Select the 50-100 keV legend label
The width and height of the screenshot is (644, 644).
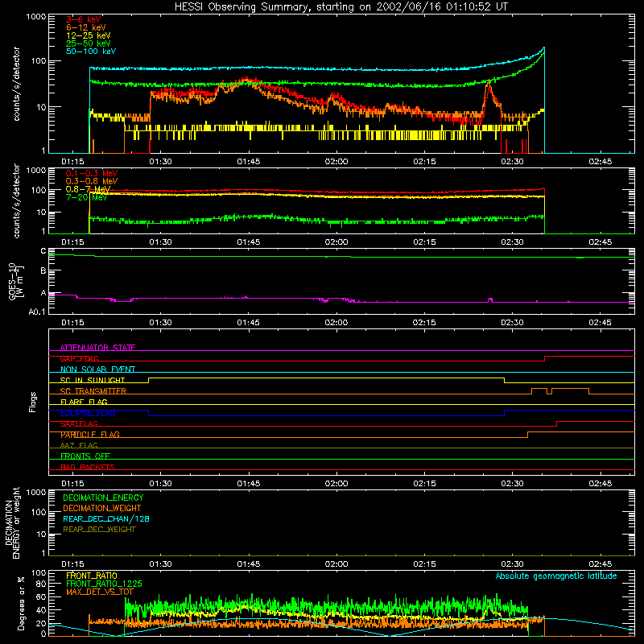pyautogui.click(x=91, y=52)
